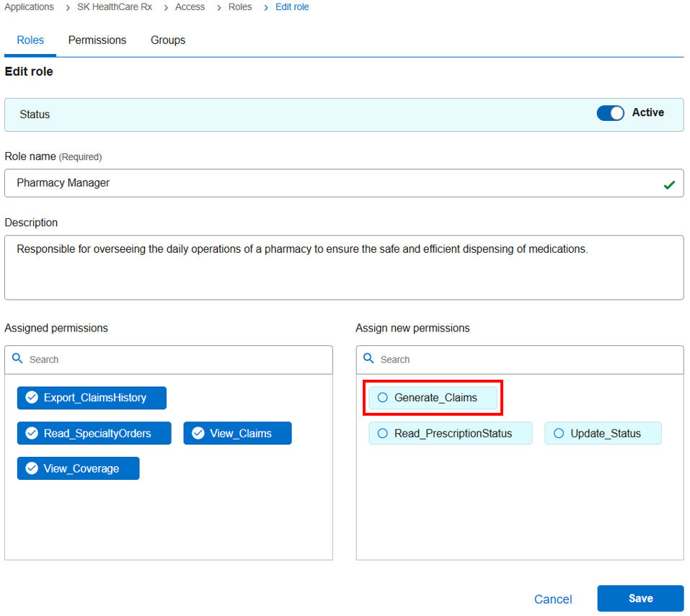Viewport: 690px width, 616px height.
Task: Go to Applications breadcrumb
Action: click(29, 7)
